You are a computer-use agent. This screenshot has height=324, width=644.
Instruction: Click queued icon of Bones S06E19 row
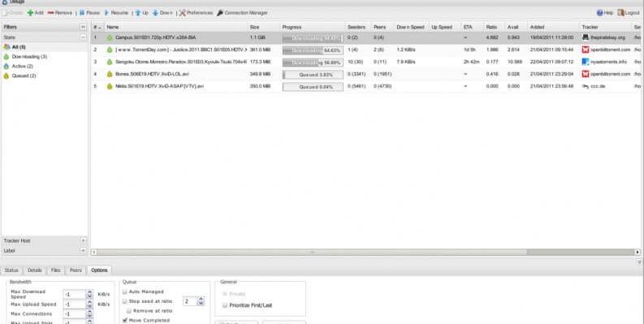click(x=110, y=75)
